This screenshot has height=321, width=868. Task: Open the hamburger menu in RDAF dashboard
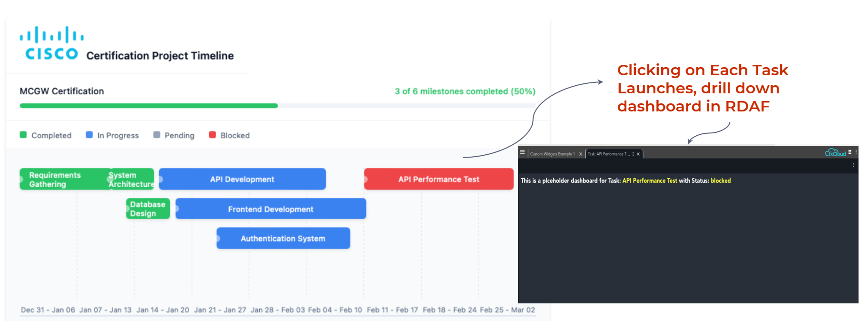coord(522,152)
